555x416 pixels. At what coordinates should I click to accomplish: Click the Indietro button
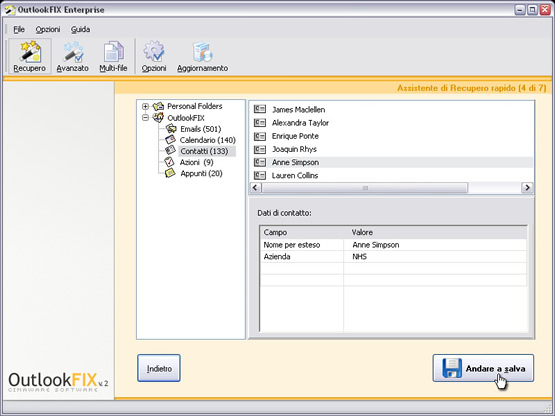tap(159, 368)
